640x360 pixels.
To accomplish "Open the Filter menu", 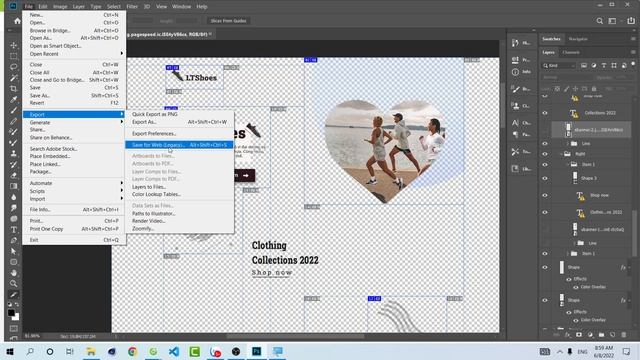I will click(x=132, y=7).
